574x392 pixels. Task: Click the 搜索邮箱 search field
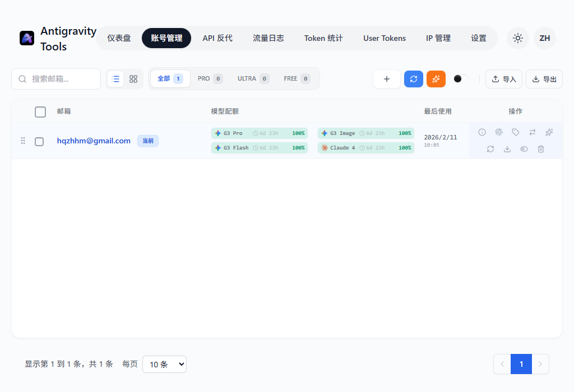(56, 79)
